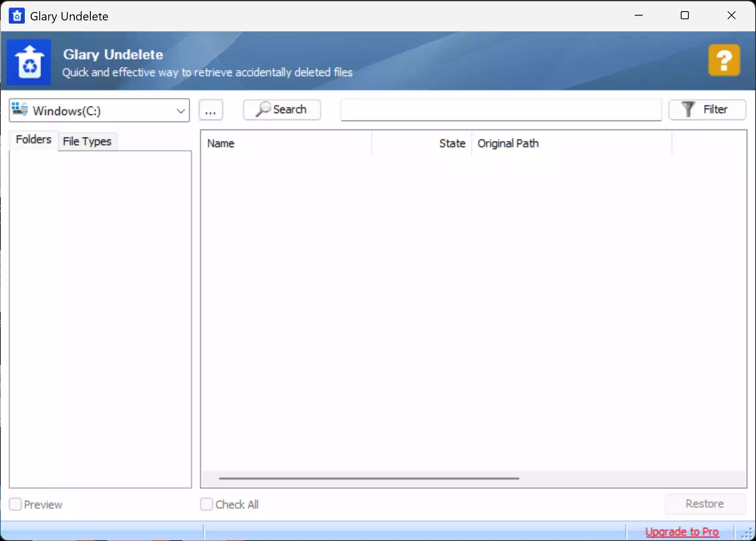This screenshot has height=541, width=756.
Task: Click the yellow help question mark icon
Action: (x=724, y=60)
